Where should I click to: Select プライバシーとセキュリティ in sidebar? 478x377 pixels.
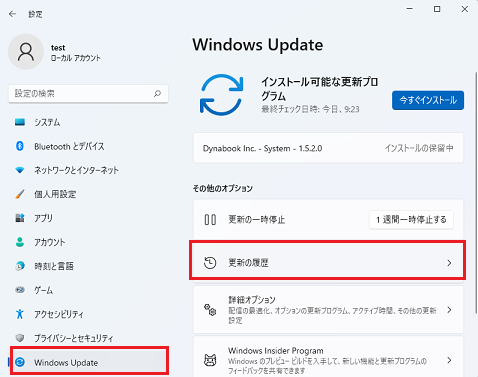click(x=88, y=338)
